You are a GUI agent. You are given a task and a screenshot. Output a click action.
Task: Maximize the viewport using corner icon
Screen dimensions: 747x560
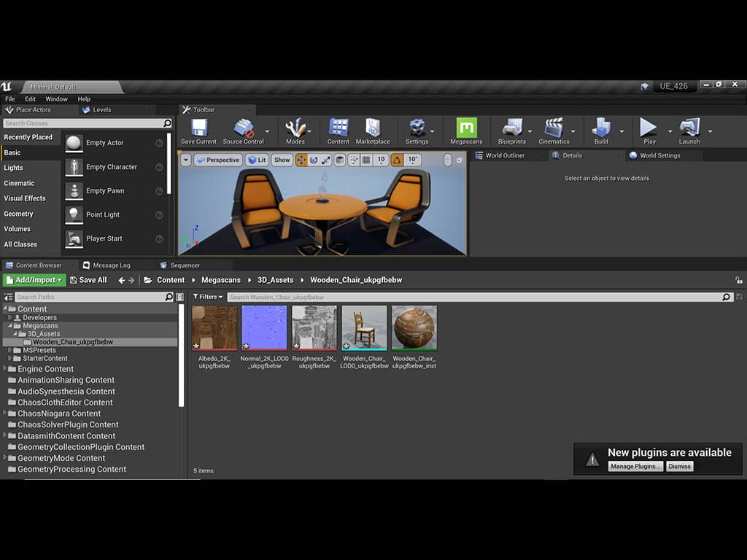pos(460,160)
